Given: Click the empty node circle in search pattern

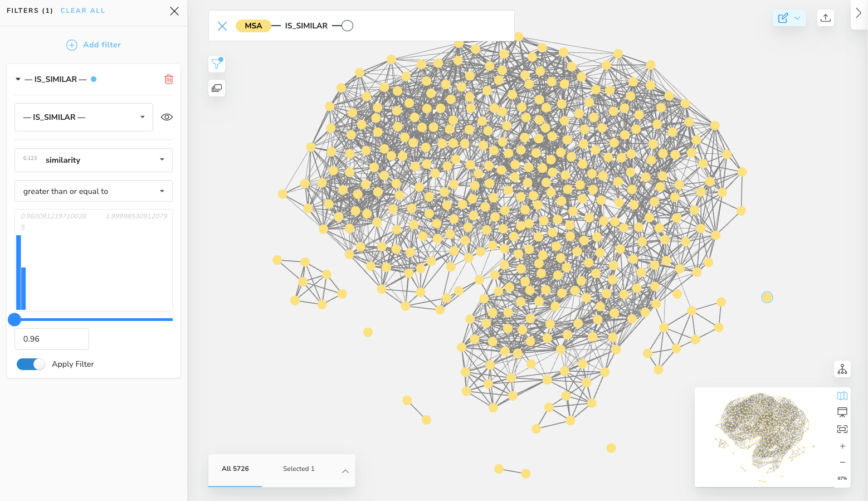Looking at the screenshot, I should click(x=347, y=26).
